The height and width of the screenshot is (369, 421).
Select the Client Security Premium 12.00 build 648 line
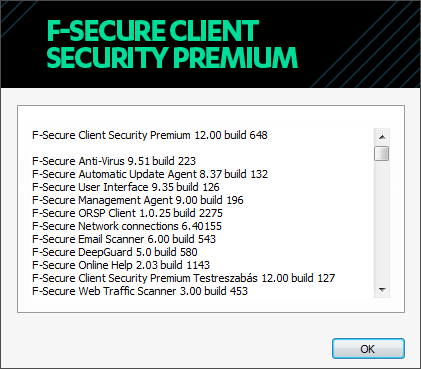click(x=150, y=135)
